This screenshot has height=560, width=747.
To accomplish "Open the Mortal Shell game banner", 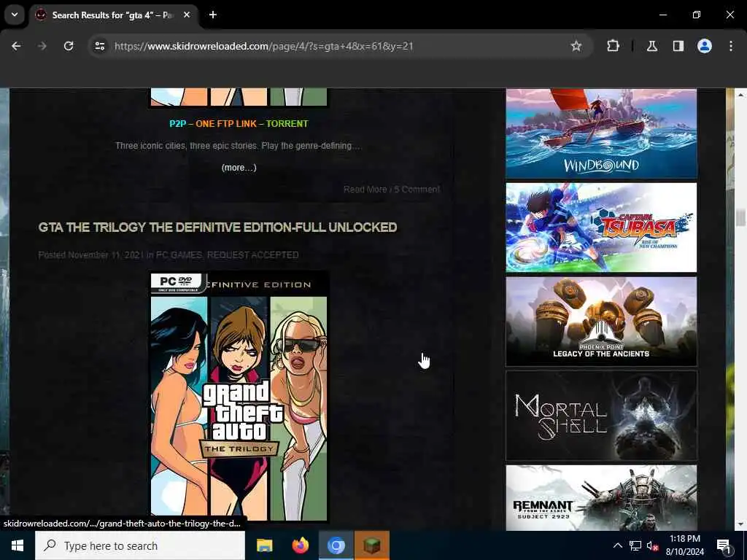I will tap(601, 416).
